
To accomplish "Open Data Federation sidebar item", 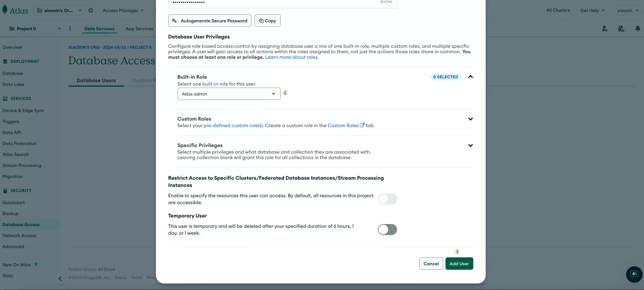I will [20, 143].
